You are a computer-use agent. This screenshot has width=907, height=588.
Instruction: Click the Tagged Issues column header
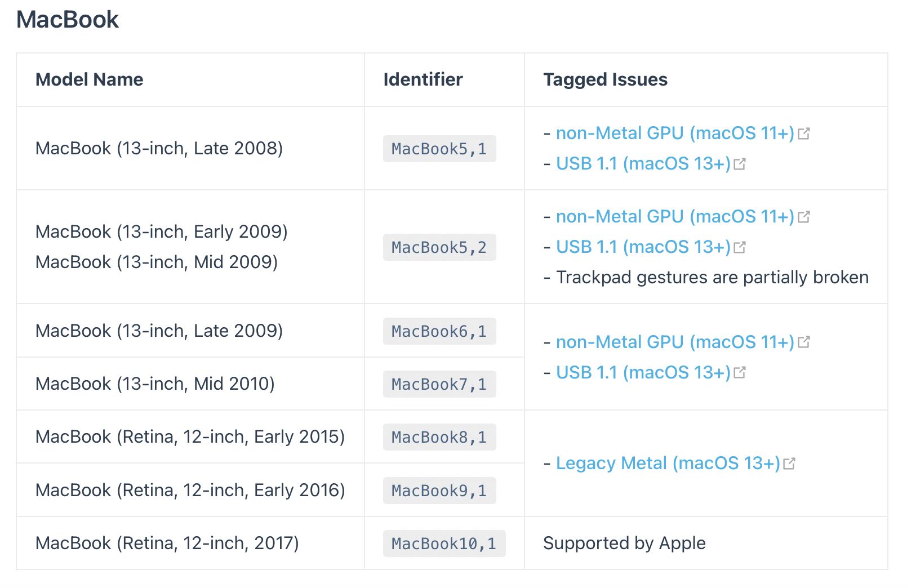click(x=605, y=80)
